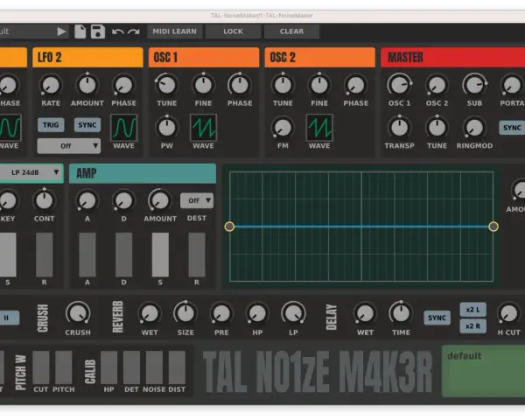Click the OSC 1 TUNE knob
This screenshot has height=420, width=525.
click(167, 85)
